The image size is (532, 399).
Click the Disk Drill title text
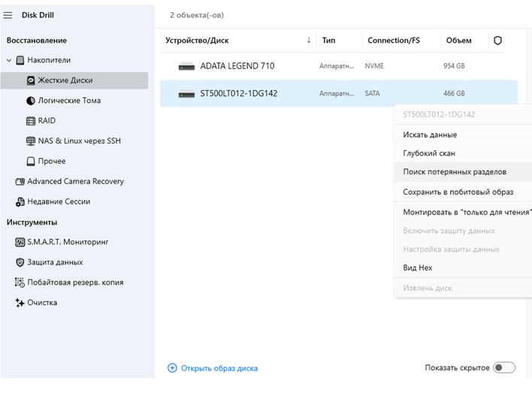[38, 15]
